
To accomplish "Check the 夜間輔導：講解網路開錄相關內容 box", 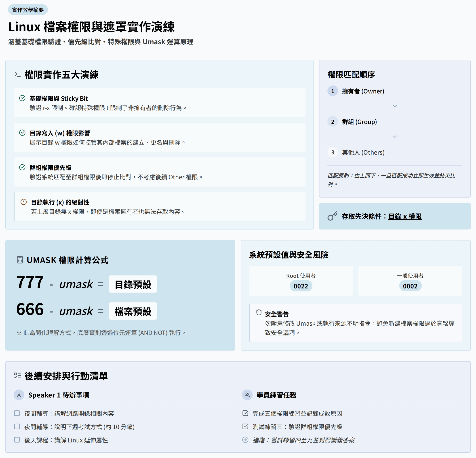I will click(17, 413).
